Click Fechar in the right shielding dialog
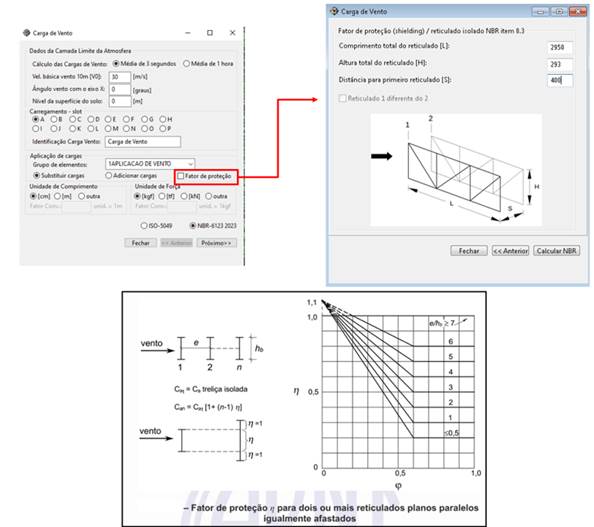594x527 pixels. [x=469, y=251]
